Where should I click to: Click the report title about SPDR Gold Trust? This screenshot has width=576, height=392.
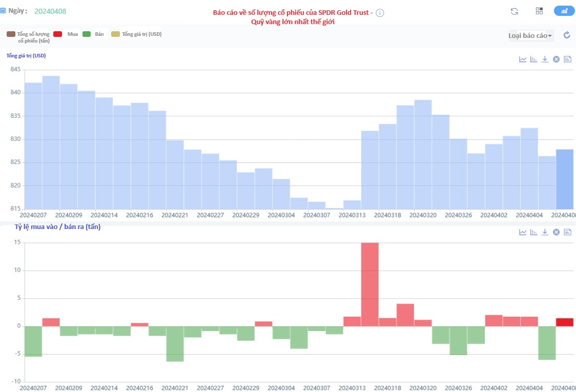pos(293,17)
